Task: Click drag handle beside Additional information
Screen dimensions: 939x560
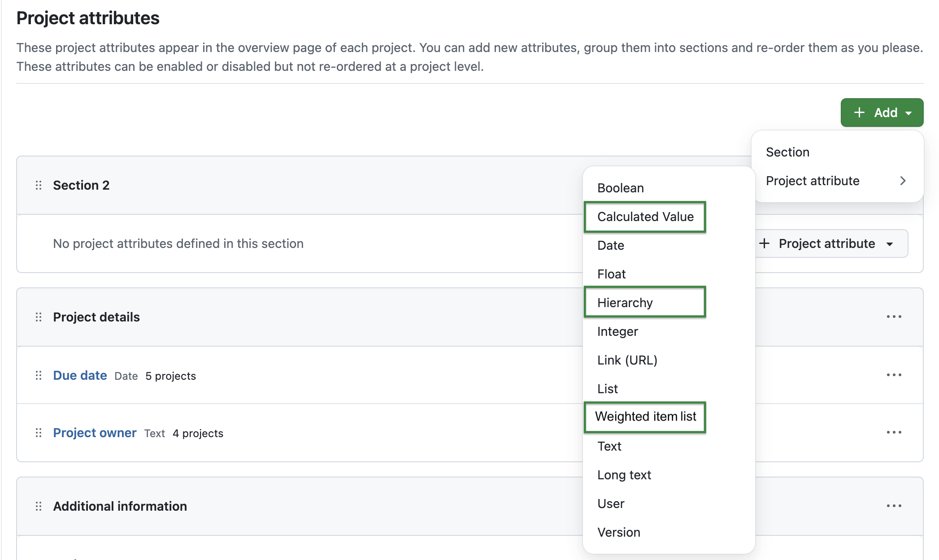Action: pos(38,506)
